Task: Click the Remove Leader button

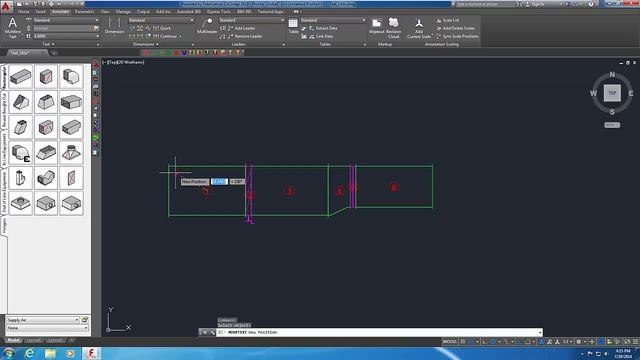Action: click(244, 36)
